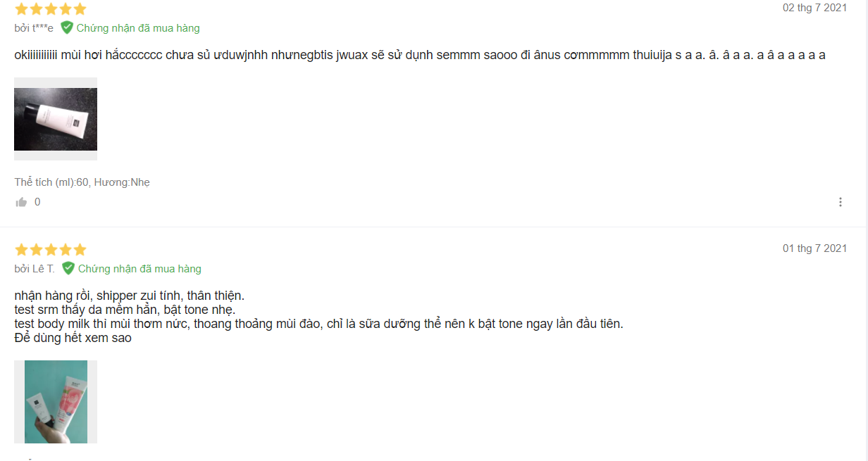Image resolution: width=868 pixels, height=461 pixels.
Task: Click "Chứng nhận đã mua hàng" beside t***e
Action: [138, 28]
